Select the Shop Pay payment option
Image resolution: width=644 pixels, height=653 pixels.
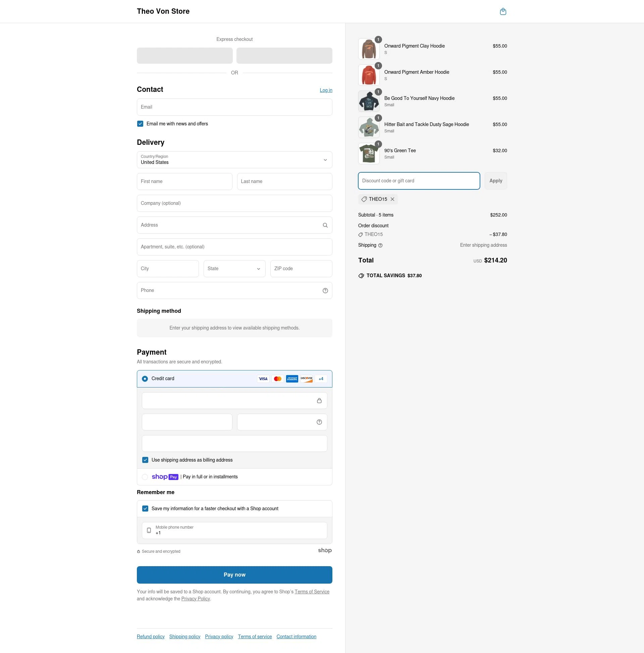click(145, 477)
